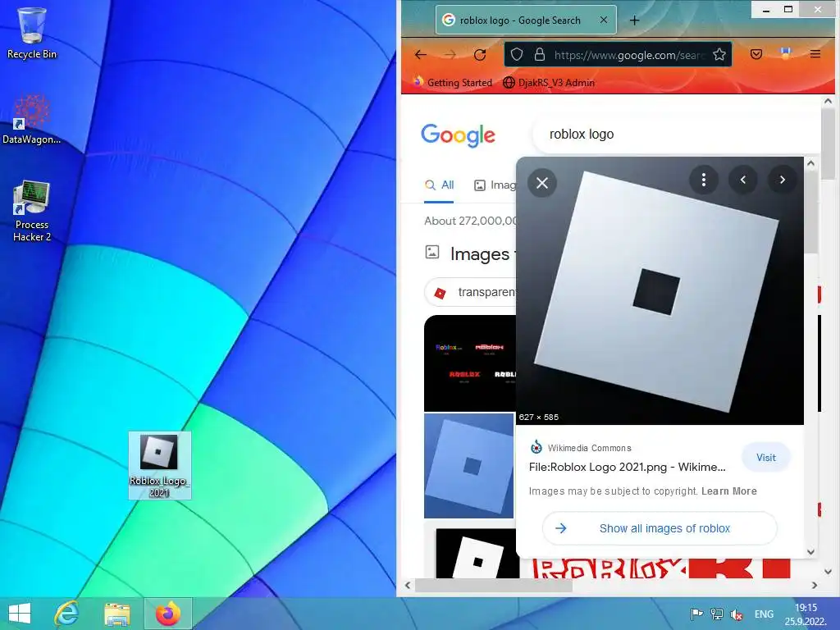The width and height of the screenshot is (840, 630).
Task: Open the DjakRS_V3 Admin bookmark
Action: pos(549,83)
